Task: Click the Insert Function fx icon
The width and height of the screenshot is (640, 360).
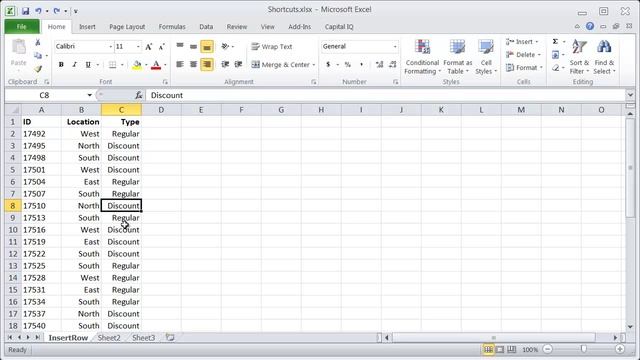Action: pyautogui.click(x=139, y=95)
